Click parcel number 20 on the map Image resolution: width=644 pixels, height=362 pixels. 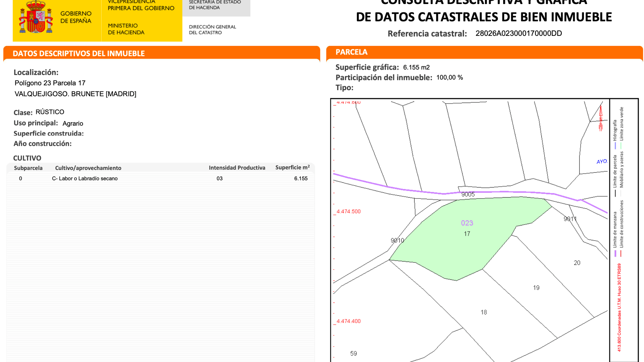(x=577, y=263)
